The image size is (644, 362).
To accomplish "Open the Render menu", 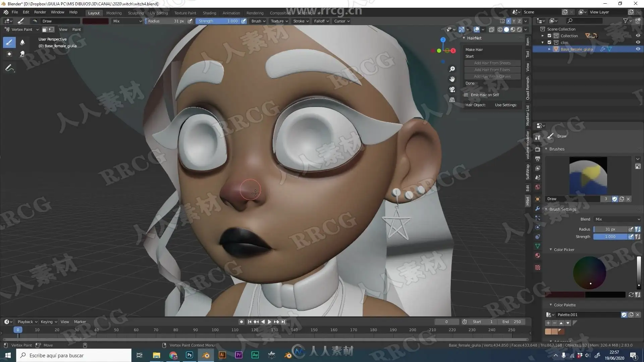I will coord(40,12).
